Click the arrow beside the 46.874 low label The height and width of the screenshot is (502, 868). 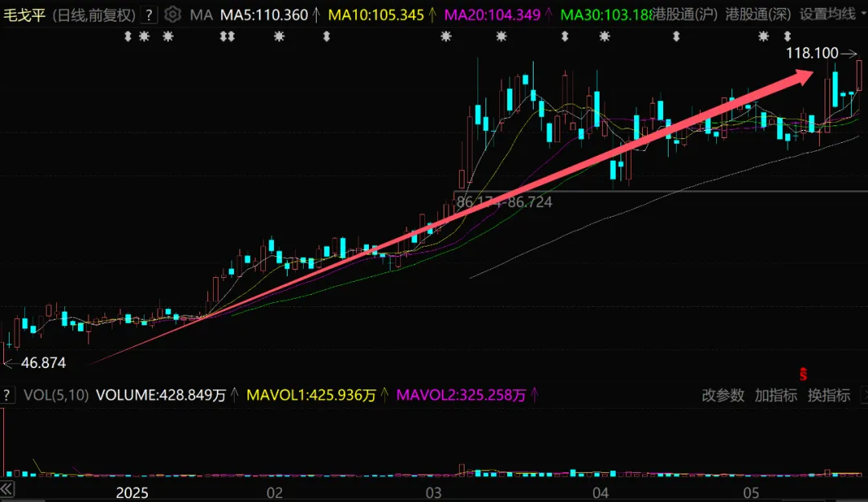9,363
